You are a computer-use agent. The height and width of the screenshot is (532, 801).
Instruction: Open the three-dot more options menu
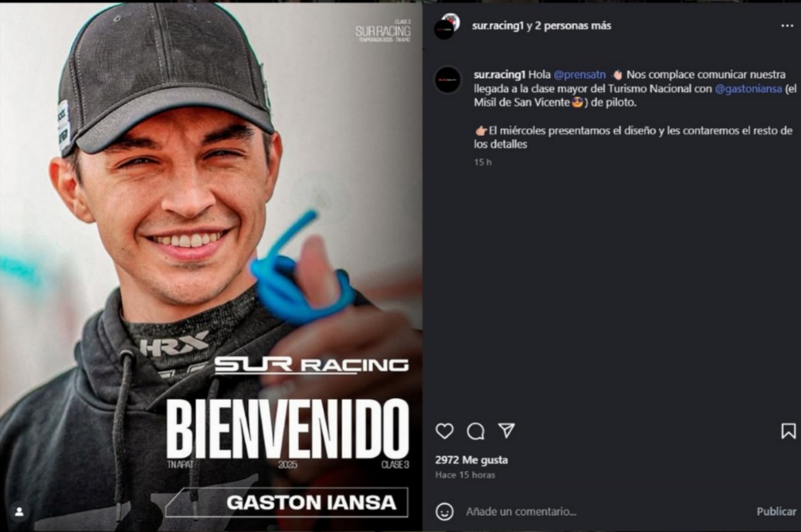(787, 26)
